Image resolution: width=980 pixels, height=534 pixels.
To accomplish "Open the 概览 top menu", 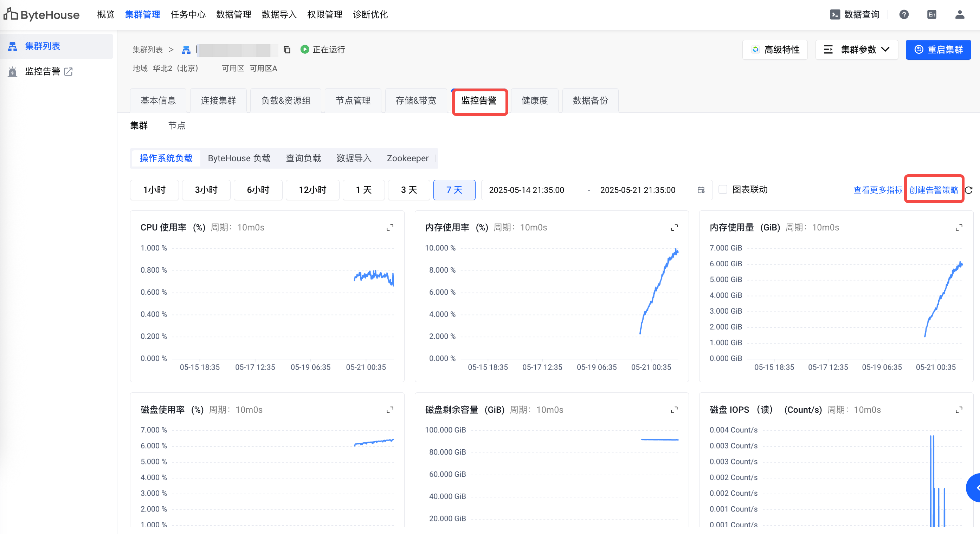I will coord(106,14).
